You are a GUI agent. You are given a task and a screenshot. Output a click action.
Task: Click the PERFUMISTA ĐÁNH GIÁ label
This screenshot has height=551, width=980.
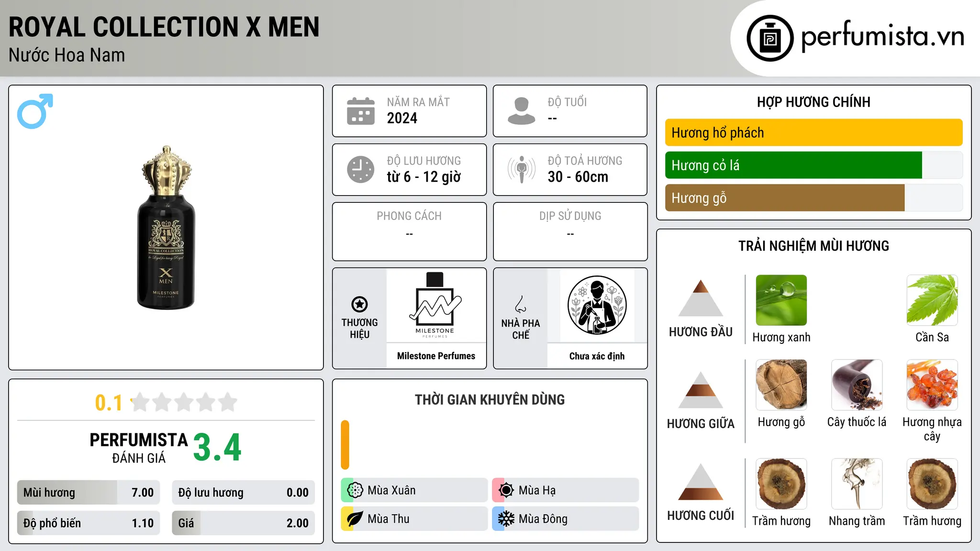(139, 448)
